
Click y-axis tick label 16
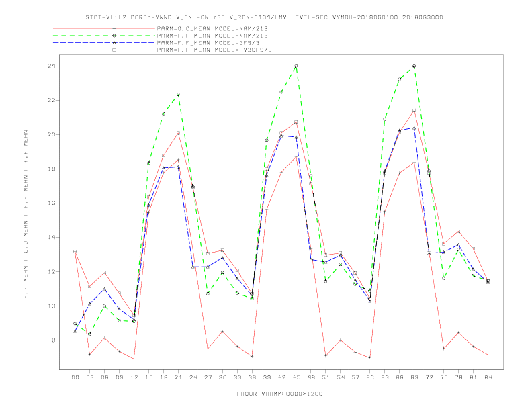52,203
